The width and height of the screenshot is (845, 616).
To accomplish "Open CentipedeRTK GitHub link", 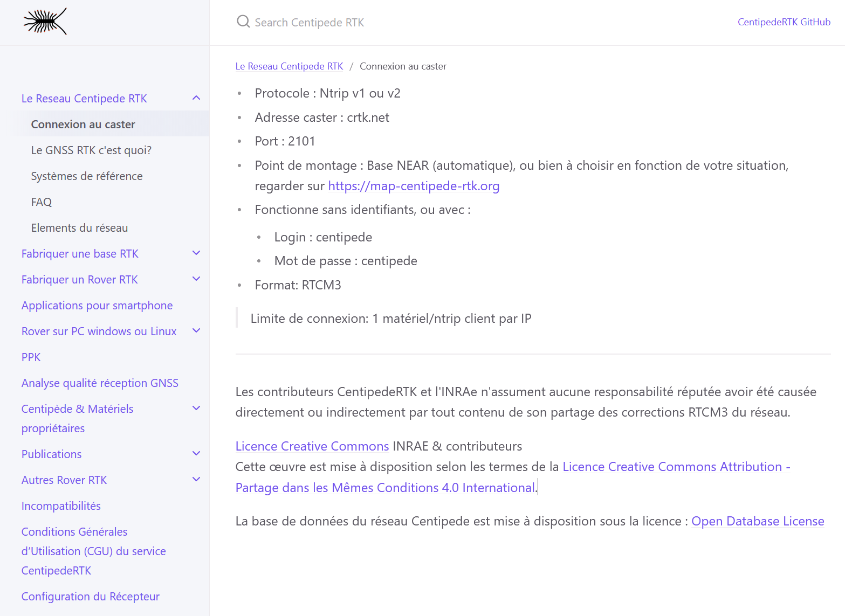I will point(784,22).
